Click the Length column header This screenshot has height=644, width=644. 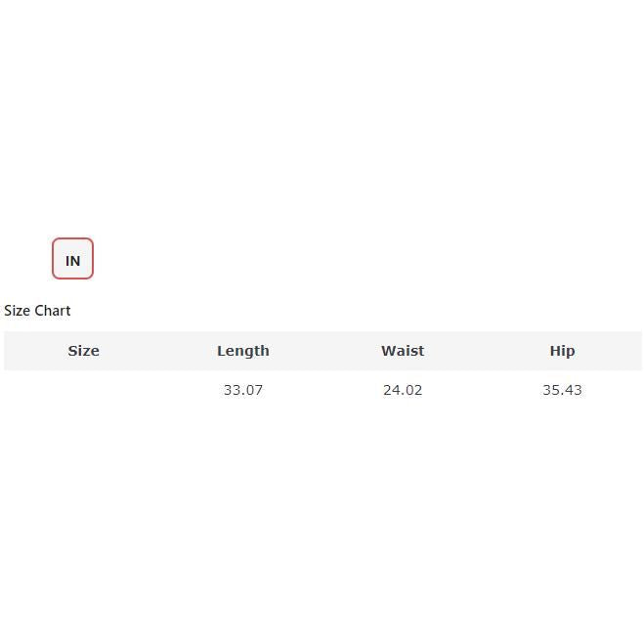coord(242,351)
